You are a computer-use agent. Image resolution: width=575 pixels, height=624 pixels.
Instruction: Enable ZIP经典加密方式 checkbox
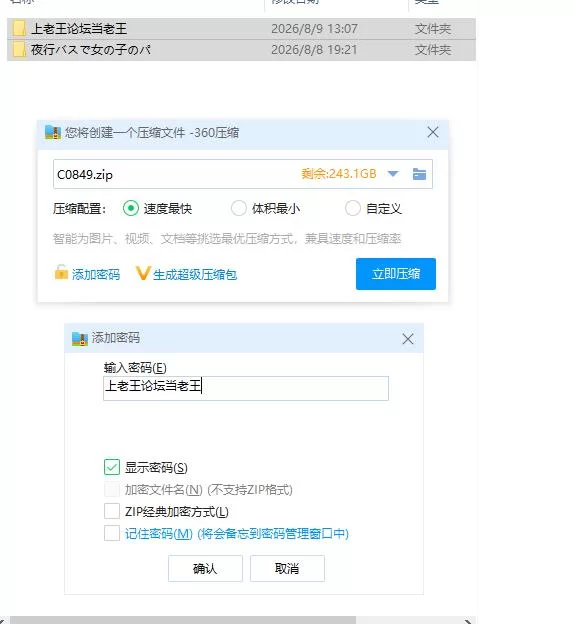(x=112, y=511)
